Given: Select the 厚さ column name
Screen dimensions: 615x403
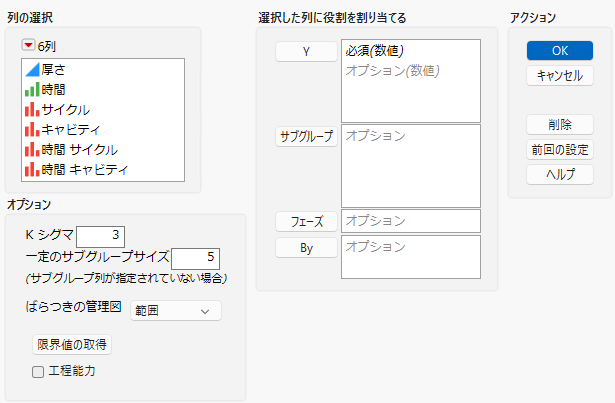Looking at the screenshot, I should click(53, 69).
